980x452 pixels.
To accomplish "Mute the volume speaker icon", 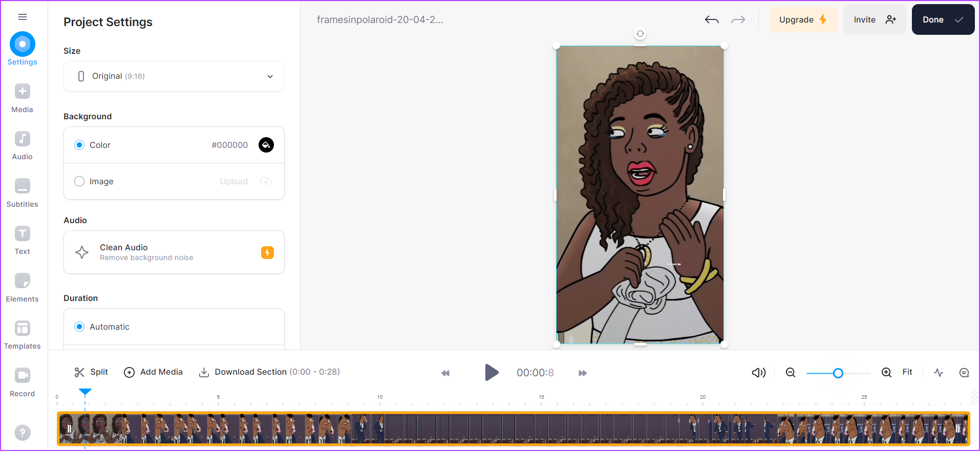I will (759, 373).
